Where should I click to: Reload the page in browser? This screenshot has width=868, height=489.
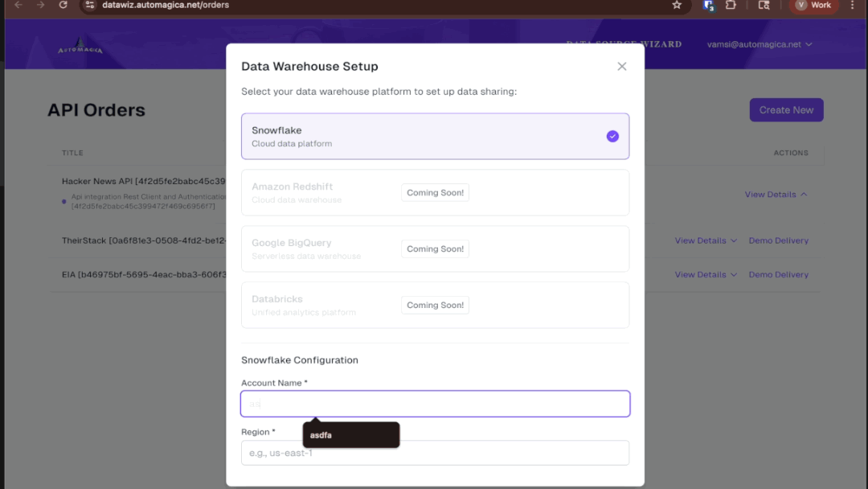[x=63, y=5]
